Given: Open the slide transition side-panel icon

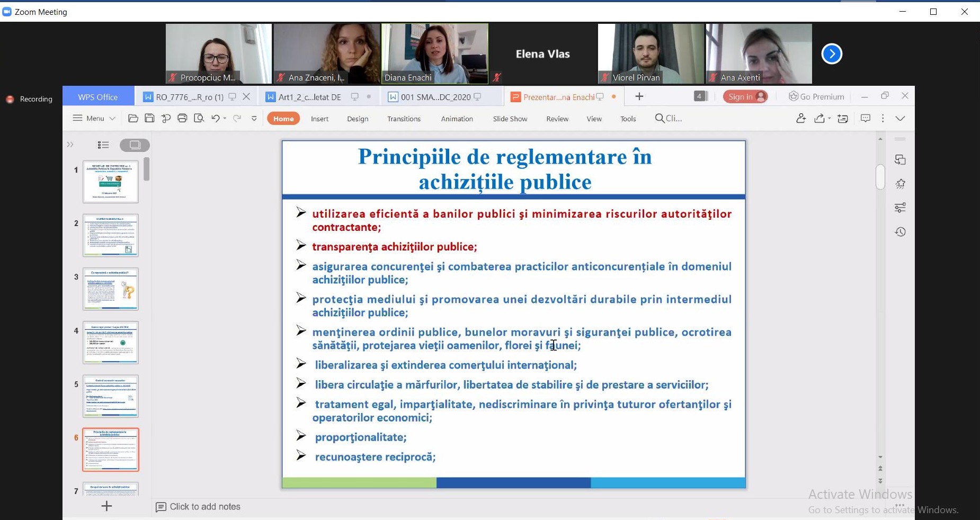Looking at the screenshot, I should coord(900,159).
